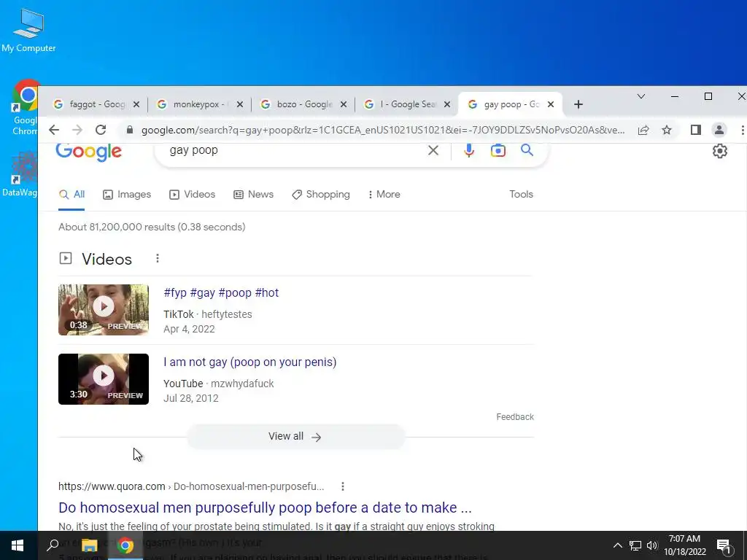Screen dimensions: 747x560
Task: Click the blue magnifier search button
Action: point(527,150)
